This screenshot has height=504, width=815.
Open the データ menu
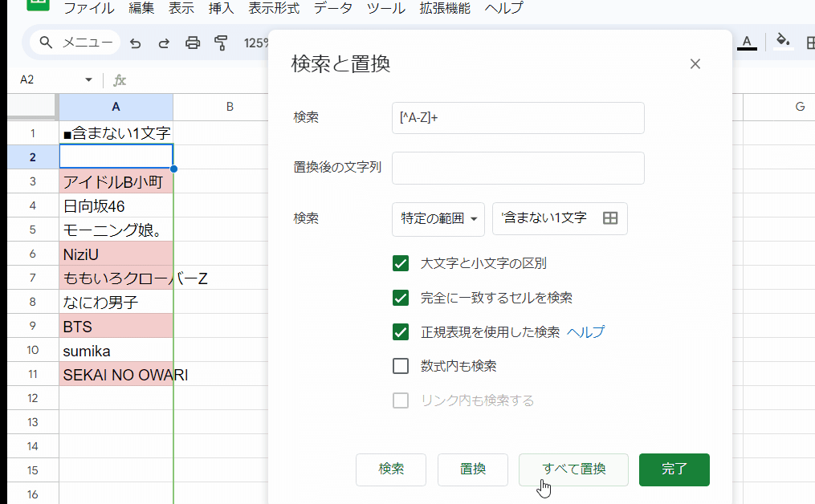332,8
